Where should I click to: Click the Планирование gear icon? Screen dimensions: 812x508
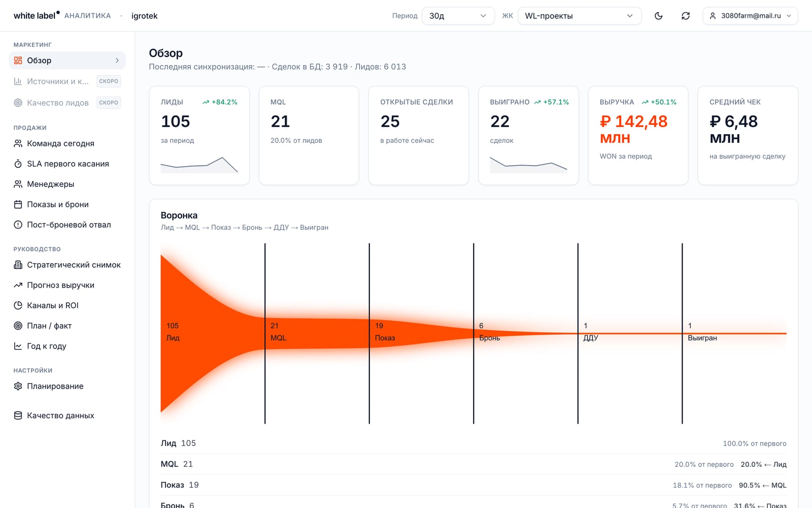(18, 386)
